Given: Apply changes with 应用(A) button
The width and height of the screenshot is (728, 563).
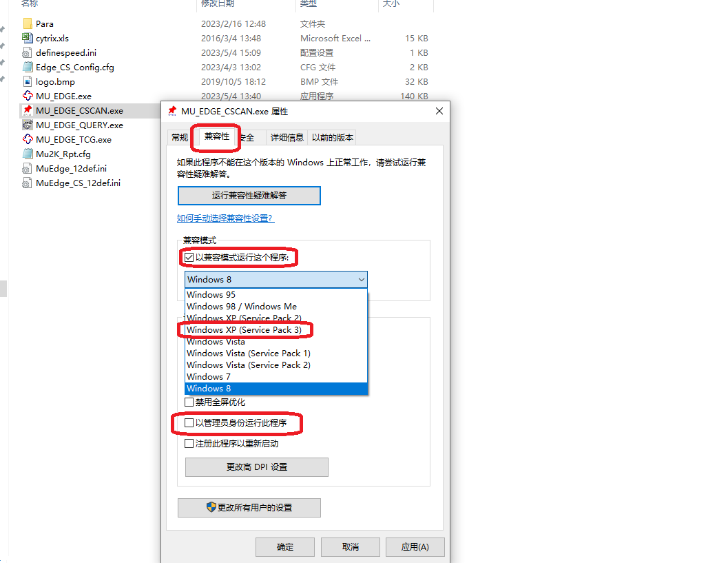Looking at the screenshot, I should point(415,547).
